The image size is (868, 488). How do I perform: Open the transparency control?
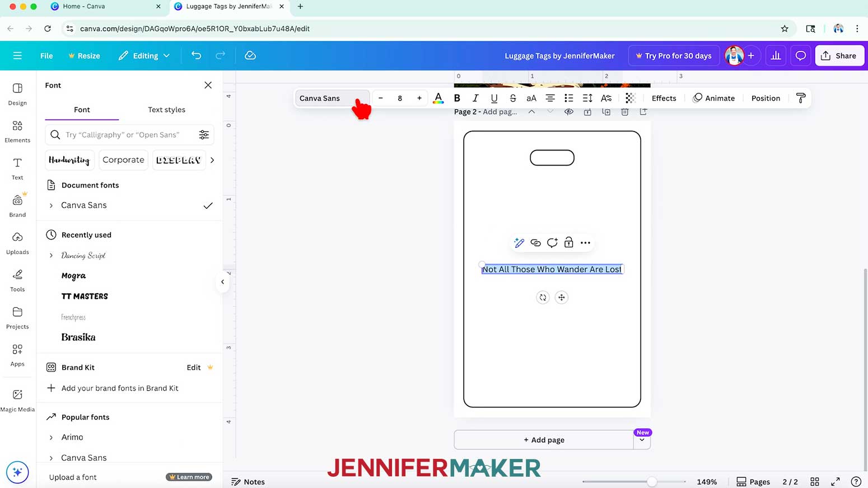[630, 98]
